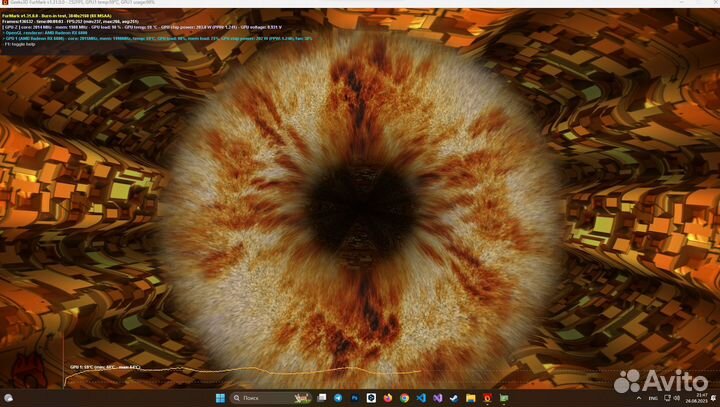Open File Explorer from the taskbar
Image resolution: width=720 pixels, height=407 pixels.
(x=470, y=398)
